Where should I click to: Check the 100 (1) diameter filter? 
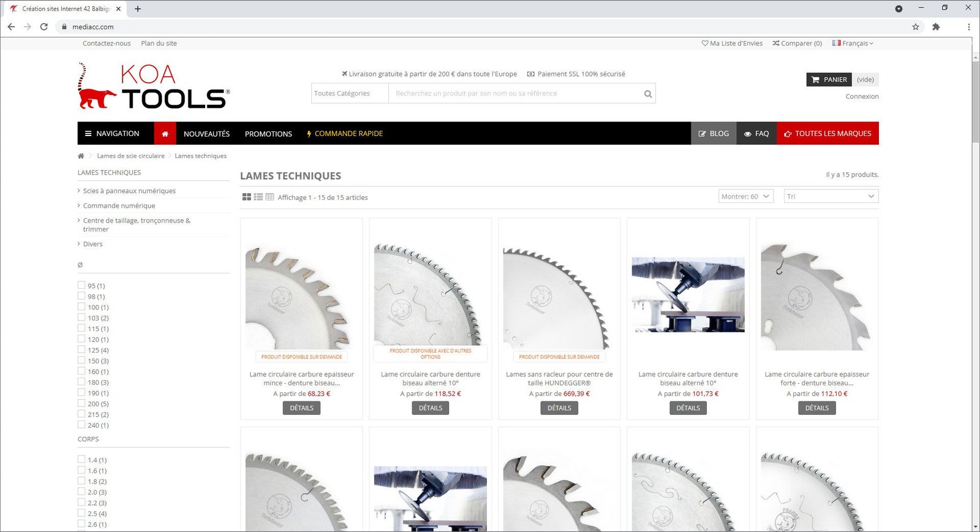tap(81, 306)
